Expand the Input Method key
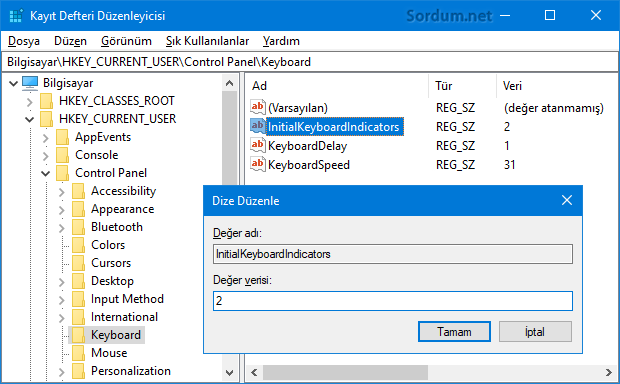The width and height of the screenshot is (620, 384). 62,300
